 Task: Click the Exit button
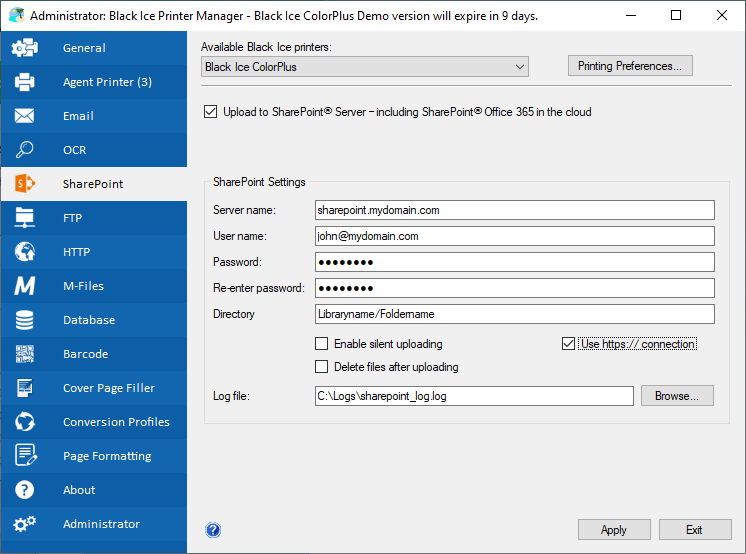pyautogui.click(x=695, y=530)
